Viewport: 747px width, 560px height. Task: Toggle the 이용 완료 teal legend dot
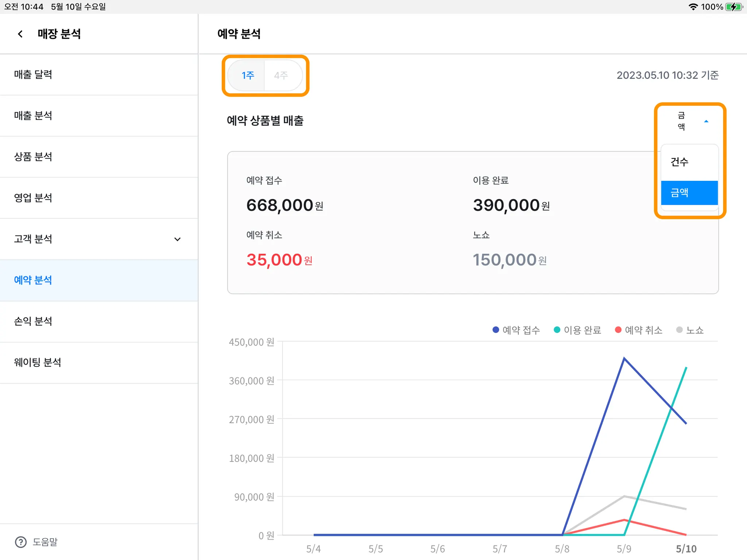point(557,330)
